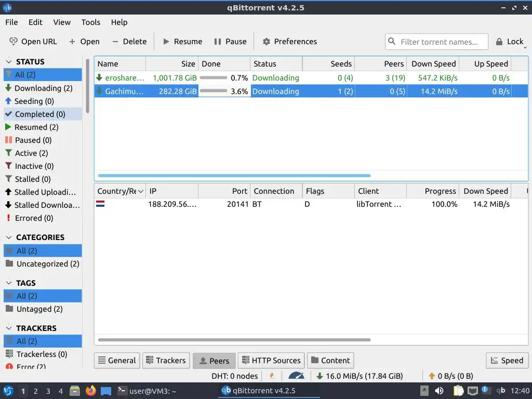Click the Open URL link icon
The height and width of the screenshot is (399, 532).
click(13, 42)
